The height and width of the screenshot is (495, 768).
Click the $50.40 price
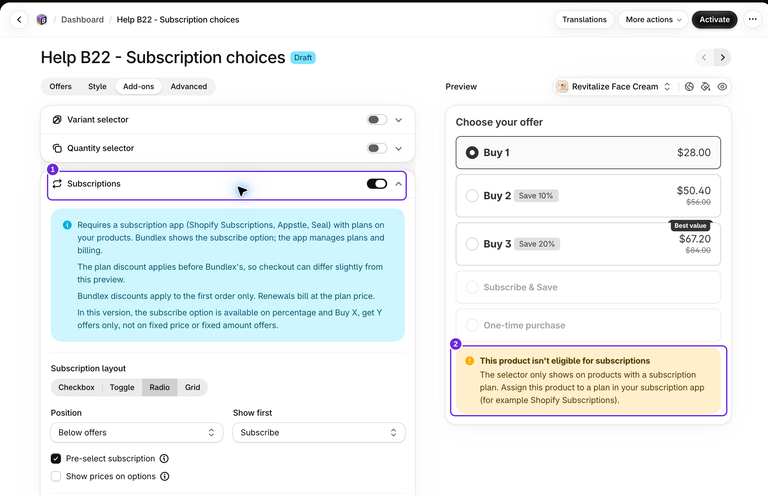pyautogui.click(x=694, y=190)
